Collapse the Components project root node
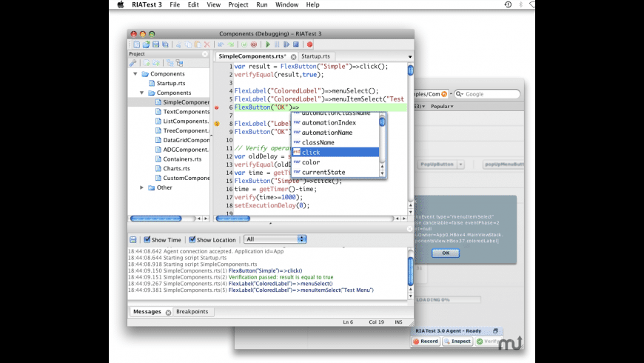 pos(135,74)
